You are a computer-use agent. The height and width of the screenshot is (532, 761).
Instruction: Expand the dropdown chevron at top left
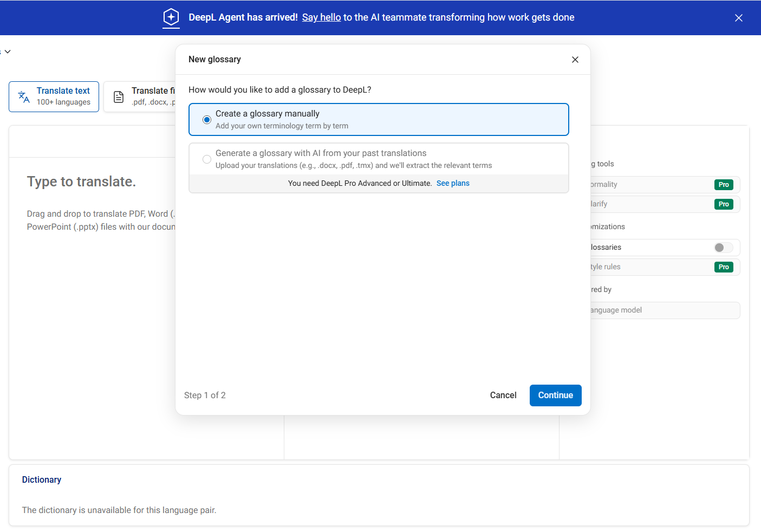[x=8, y=52]
